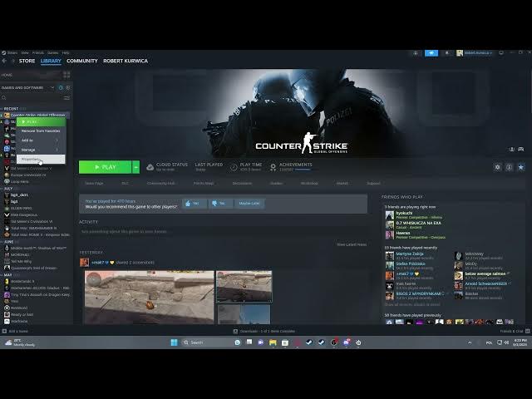Open the View menu
532x399 pixels.
25,53
